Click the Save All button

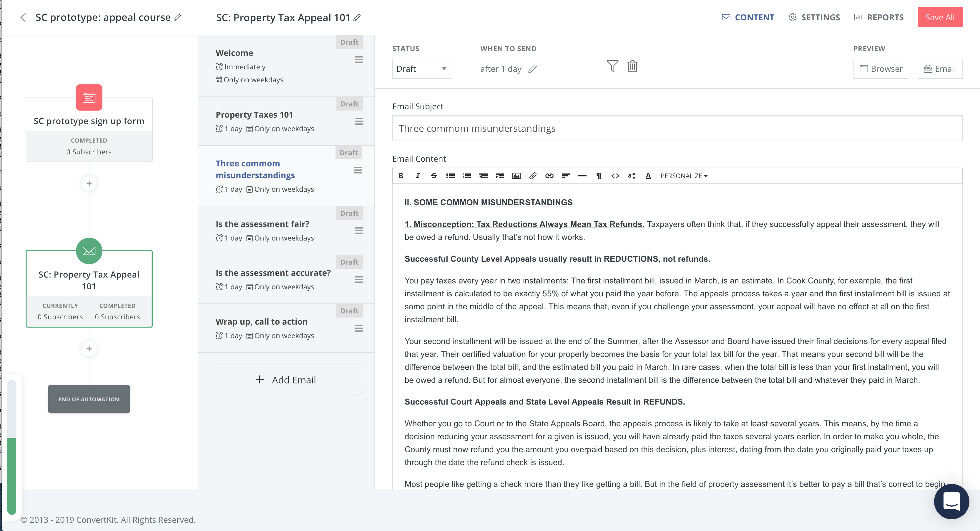coord(940,17)
